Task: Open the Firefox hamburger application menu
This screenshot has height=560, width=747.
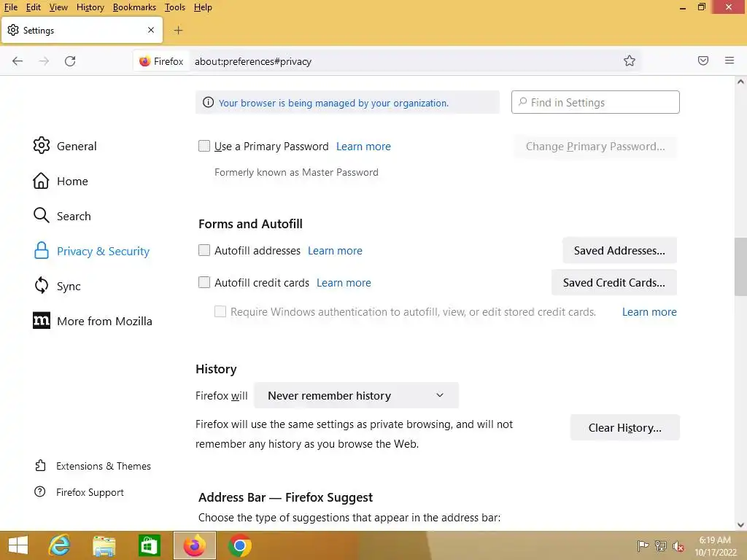Action: (729, 61)
